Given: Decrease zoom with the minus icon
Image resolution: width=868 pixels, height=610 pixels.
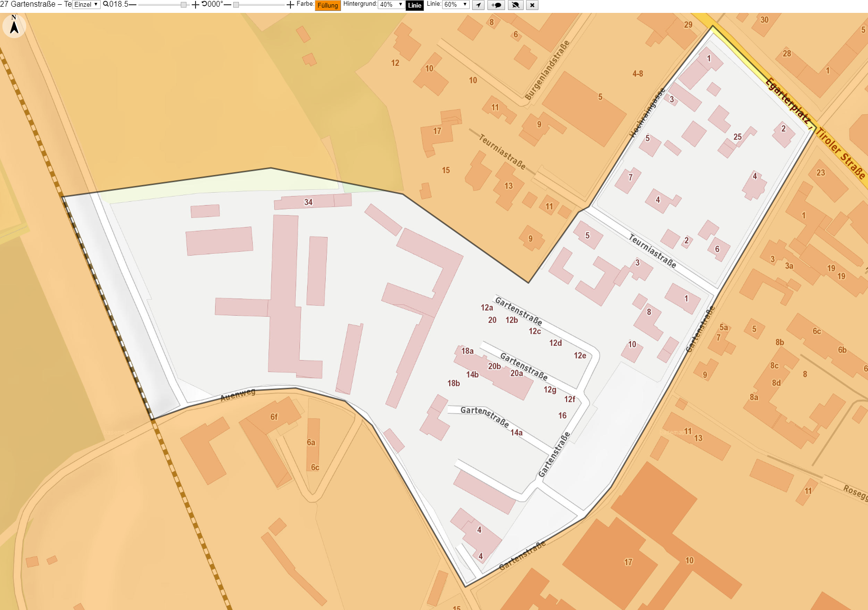Looking at the screenshot, I should tap(133, 5).
